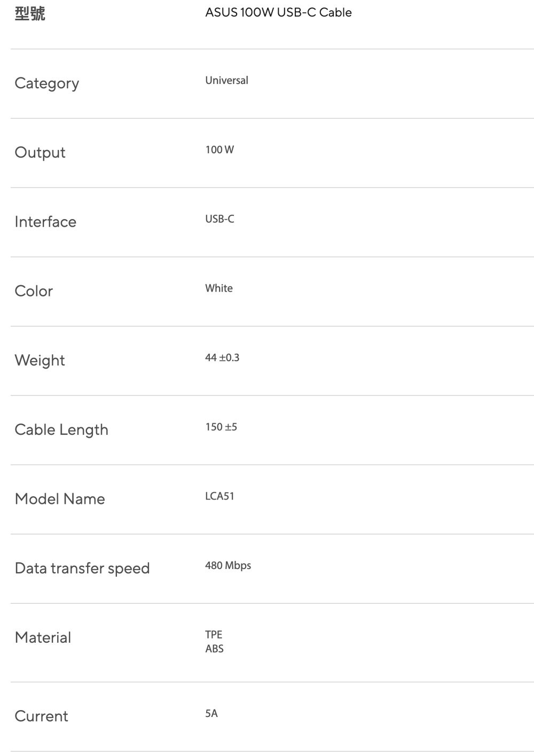
Task: Select the Interface row label
Action: [x=45, y=222]
